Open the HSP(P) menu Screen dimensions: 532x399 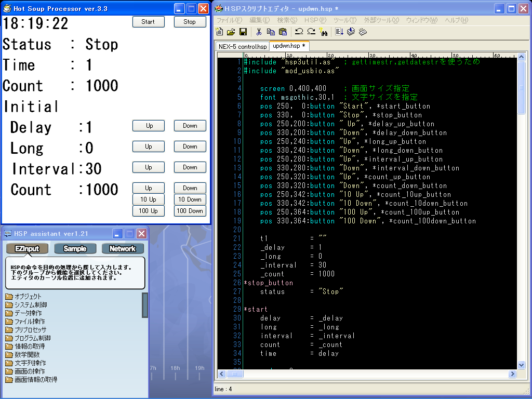click(315, 20)
